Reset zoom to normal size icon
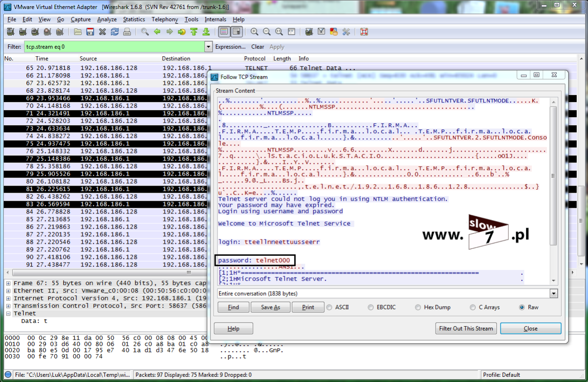The image size is (588, 382). pyautogui.click(x=279, y=32)
